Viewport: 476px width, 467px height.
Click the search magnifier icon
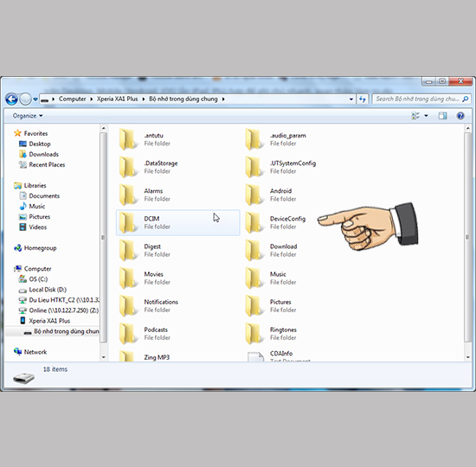click(x=465, y=99)
